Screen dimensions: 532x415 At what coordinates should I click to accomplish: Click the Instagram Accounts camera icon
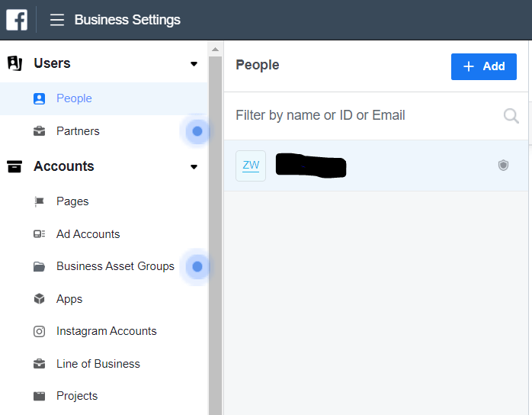pos(39,331)
